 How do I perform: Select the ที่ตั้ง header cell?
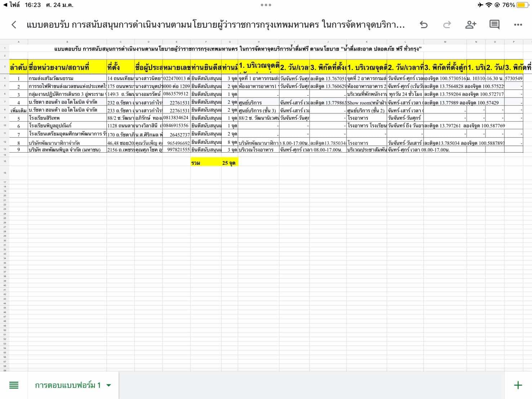coord(120,67)
